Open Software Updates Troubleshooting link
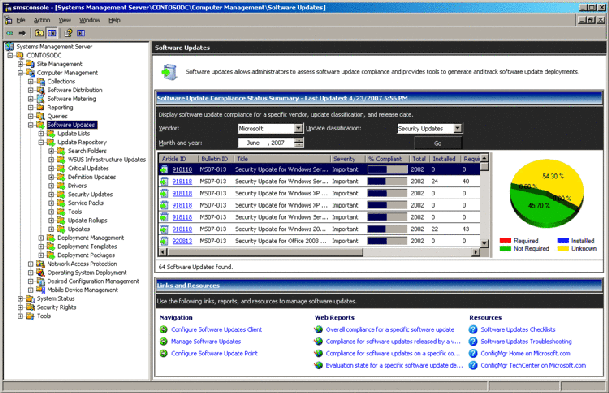Viewport: 609px width, 393px height. coord(526,341)
